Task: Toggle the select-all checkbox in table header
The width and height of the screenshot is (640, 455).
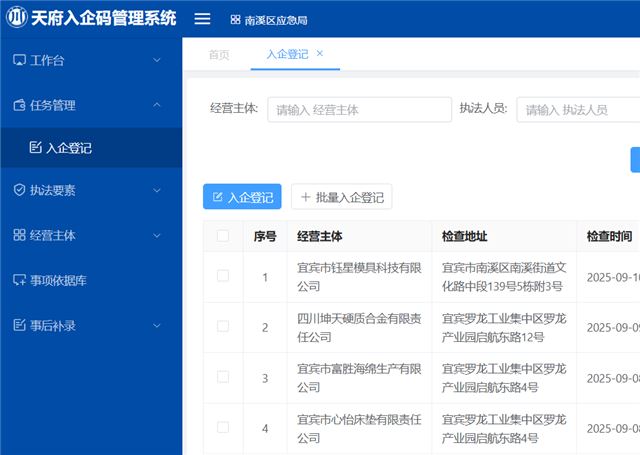Action: coord(223,237)
